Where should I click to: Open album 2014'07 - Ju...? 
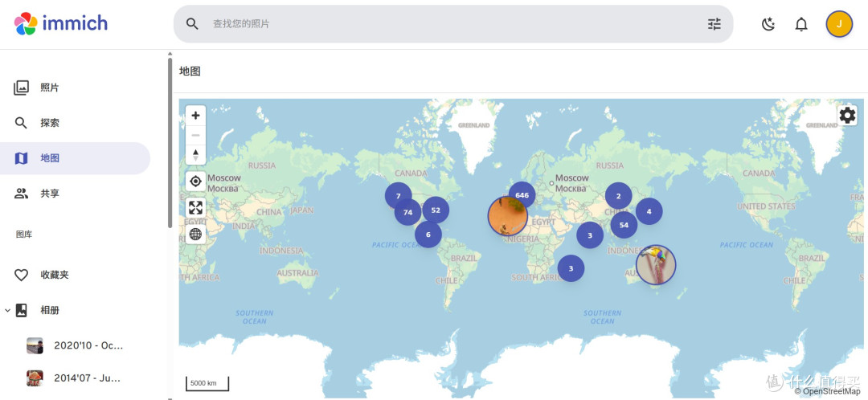tap(88, 378)
